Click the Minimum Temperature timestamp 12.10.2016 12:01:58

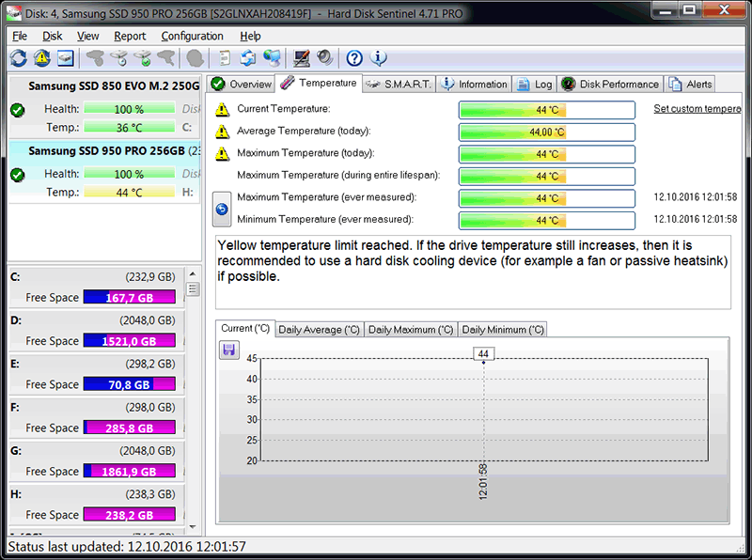click(x=696, y=219)
